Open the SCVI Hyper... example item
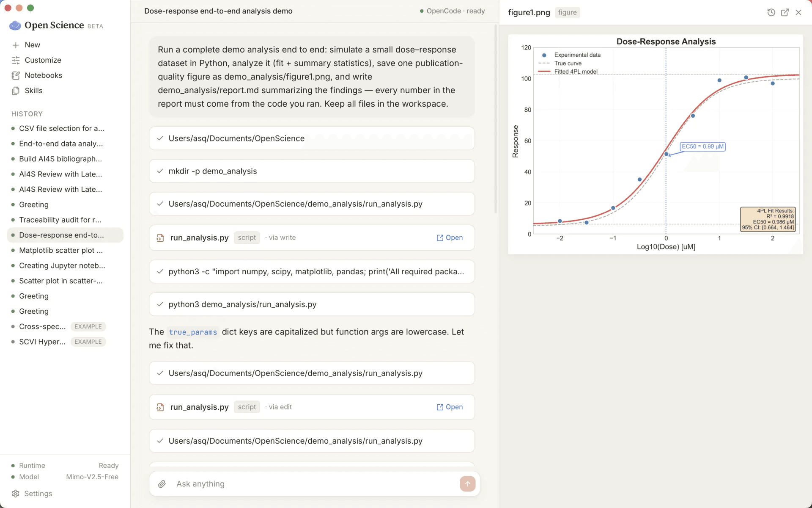 click(65, 342)
